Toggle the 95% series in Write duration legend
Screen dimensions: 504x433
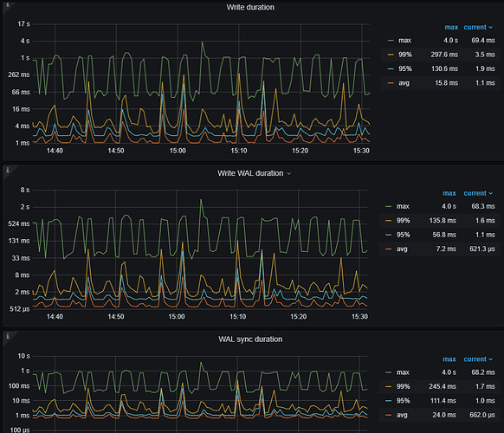pyautogui.click(x=405, y=68)
